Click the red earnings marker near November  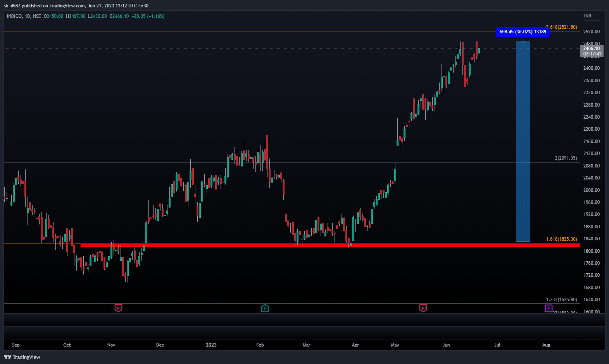click(119, 308)
